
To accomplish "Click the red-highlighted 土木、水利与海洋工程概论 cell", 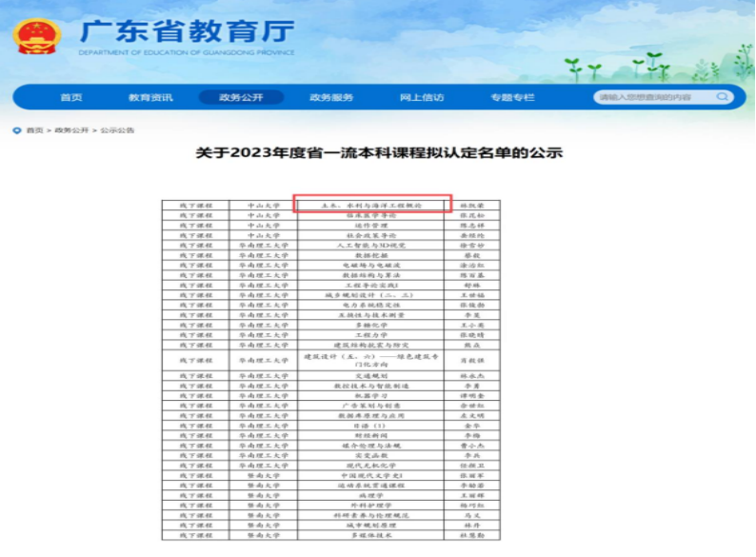I will (x=371, y=205).
